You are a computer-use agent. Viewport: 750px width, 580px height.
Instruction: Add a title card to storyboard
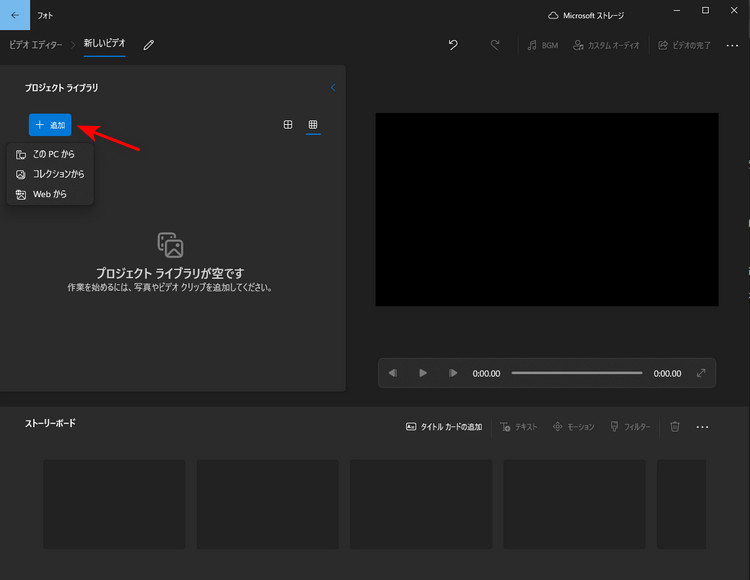444,427
